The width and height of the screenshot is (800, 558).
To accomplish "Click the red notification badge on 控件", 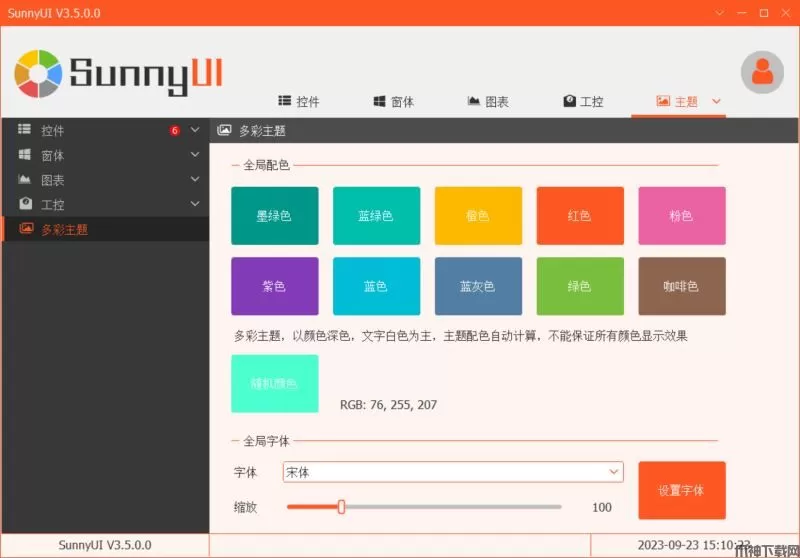I will pyautogui.click(x=174, y=130).
